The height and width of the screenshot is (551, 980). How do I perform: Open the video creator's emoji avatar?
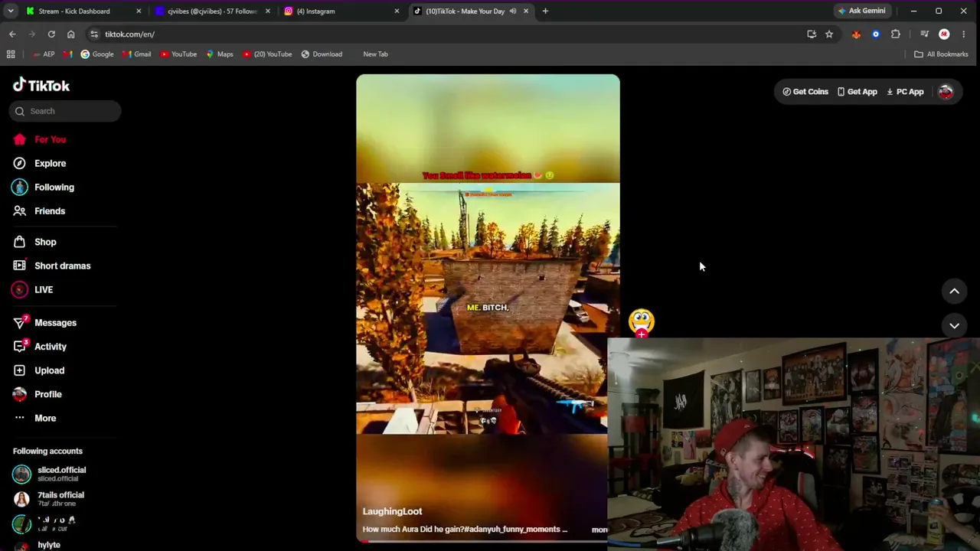(x=642, y=320)
